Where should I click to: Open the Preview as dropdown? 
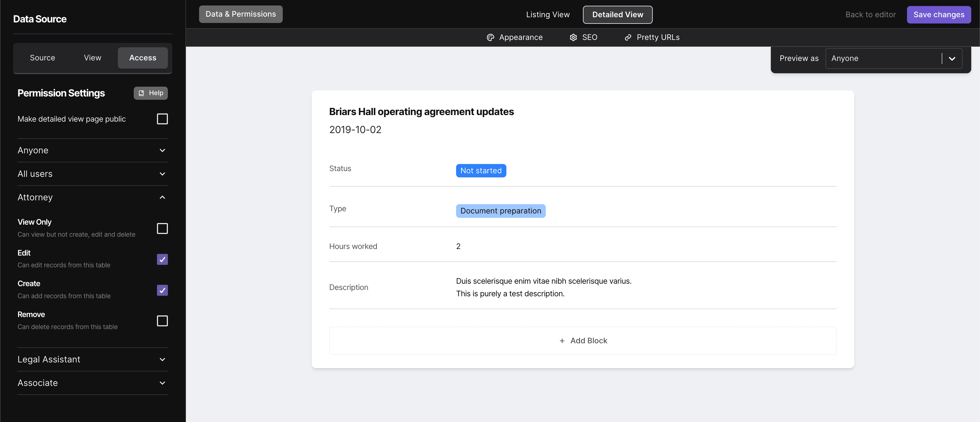click(894, 58)
